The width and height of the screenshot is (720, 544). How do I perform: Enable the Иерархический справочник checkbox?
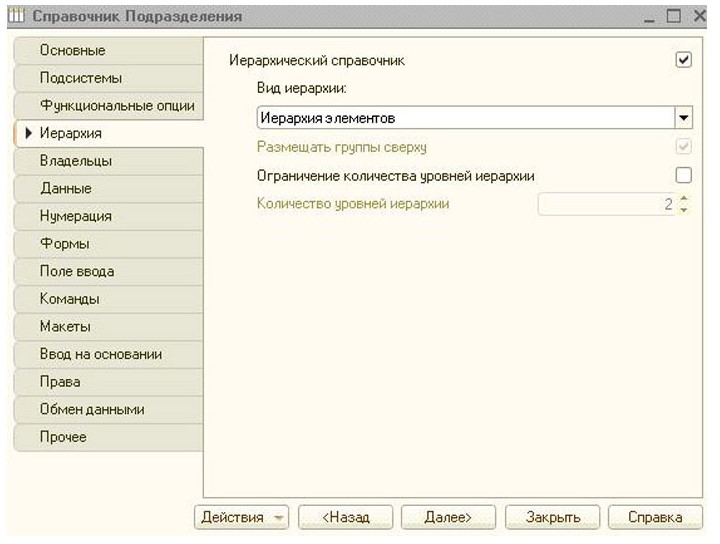684,60
